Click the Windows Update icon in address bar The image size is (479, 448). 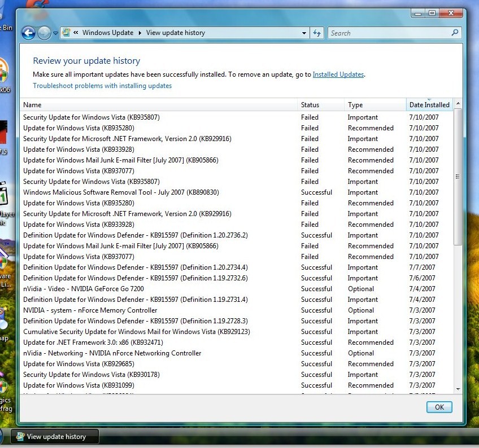point(66,32)
